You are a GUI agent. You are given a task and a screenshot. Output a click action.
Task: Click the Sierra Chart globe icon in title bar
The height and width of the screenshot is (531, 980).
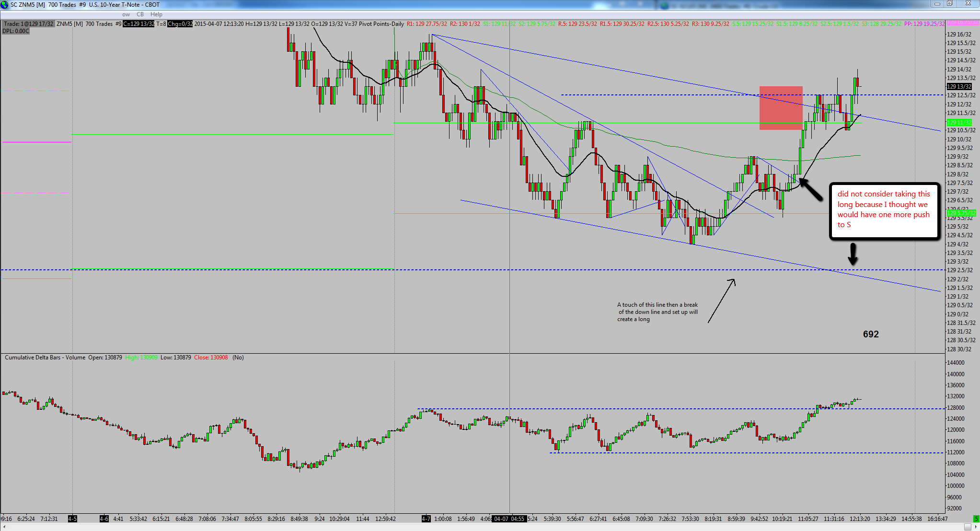(x=4, y=4)
